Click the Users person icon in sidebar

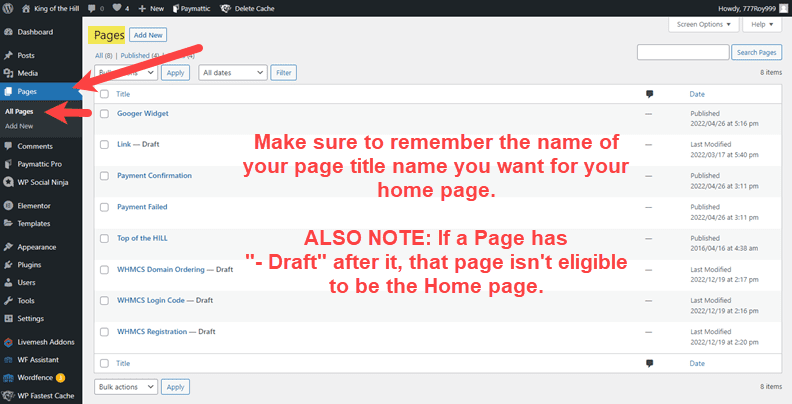click(8, 282)
